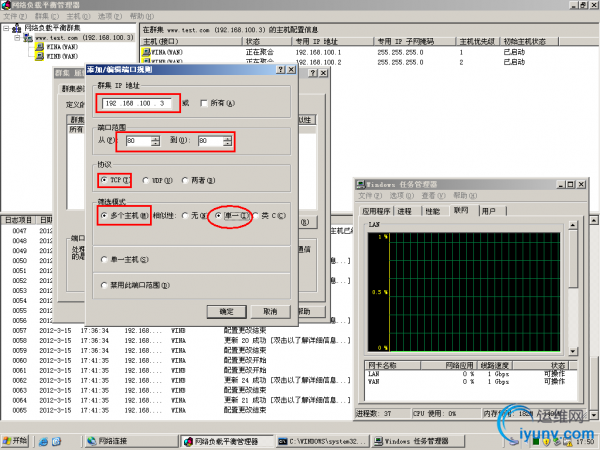600x450 pixels.
Task: Click the Task Manager graph scrollbar down arrow
Action: pos(573,351)
